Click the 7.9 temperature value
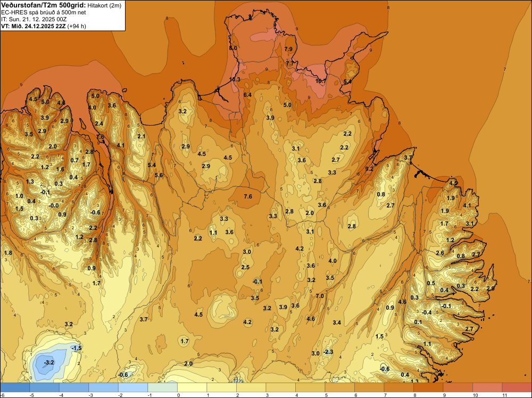 (x=288, y=49)
